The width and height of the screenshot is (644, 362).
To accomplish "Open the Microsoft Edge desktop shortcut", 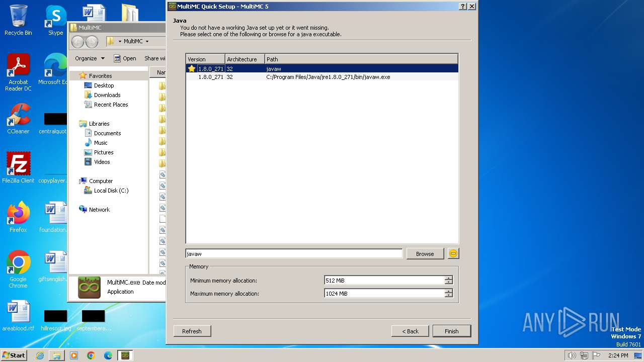I will click(54, 70).
